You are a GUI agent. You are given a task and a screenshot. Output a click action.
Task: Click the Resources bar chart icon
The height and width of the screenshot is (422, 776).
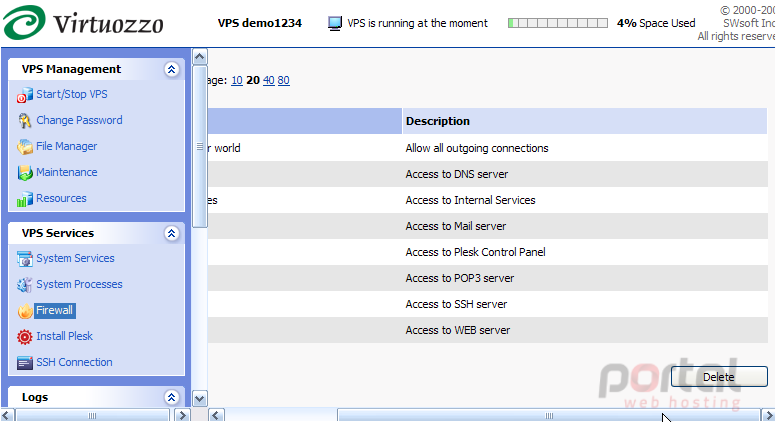(x=24, y=199)
